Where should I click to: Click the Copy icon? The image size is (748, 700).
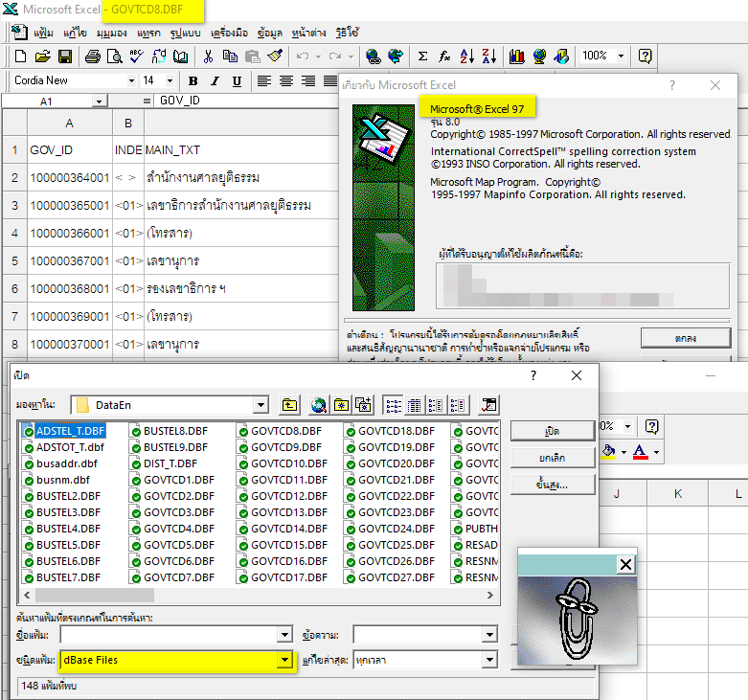[x=230, y=56]
